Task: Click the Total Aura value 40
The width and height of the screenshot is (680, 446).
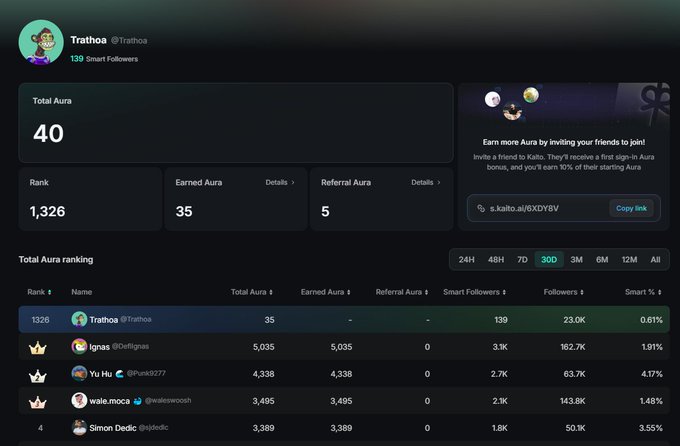Action: coord(49,133)
